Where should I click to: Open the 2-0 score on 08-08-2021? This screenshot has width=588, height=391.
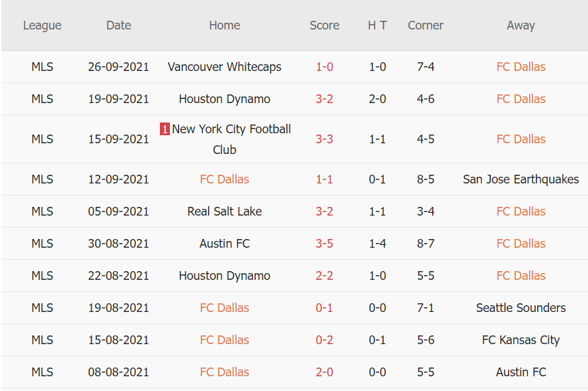[x=324, y=372]
